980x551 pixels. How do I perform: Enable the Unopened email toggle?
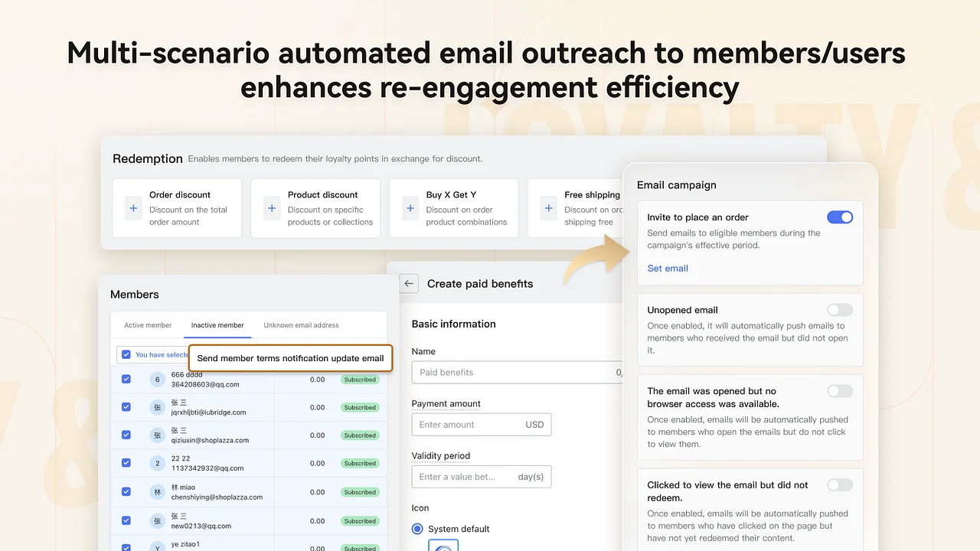839,310
